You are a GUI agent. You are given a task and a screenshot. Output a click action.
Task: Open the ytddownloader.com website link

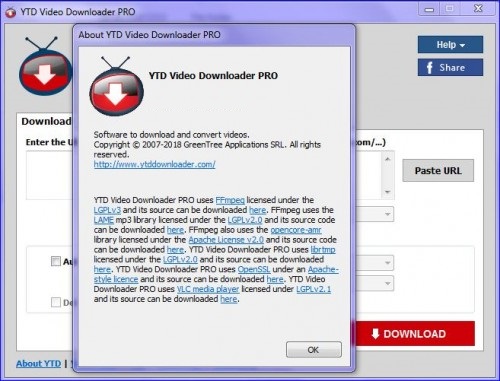(155, 164)
